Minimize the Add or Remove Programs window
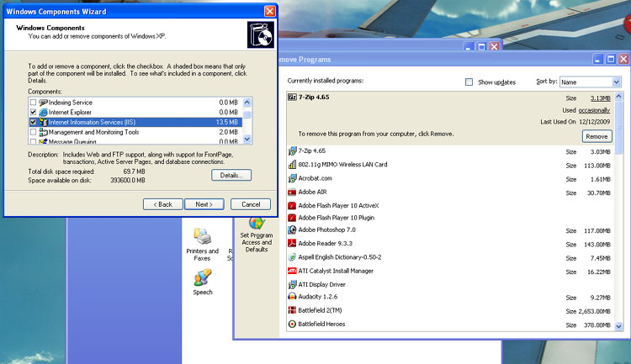Viewport: 631px width, 364px height. point(597,59)
